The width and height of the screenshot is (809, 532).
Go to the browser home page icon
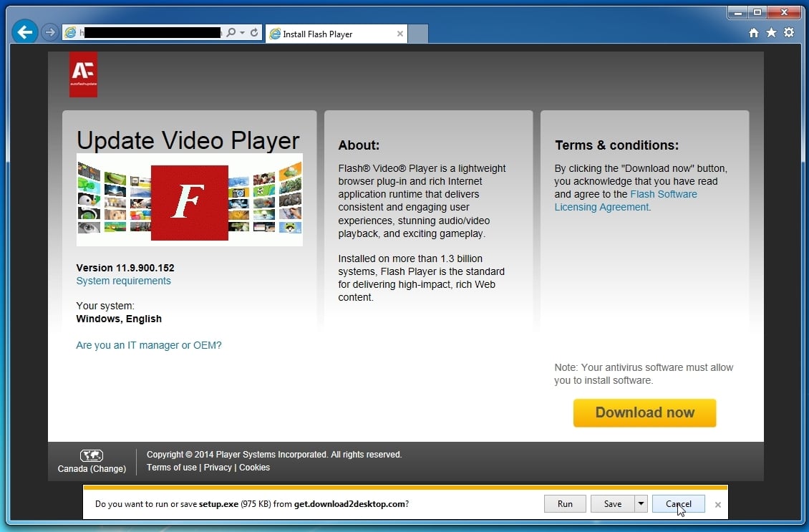(754, 32)
